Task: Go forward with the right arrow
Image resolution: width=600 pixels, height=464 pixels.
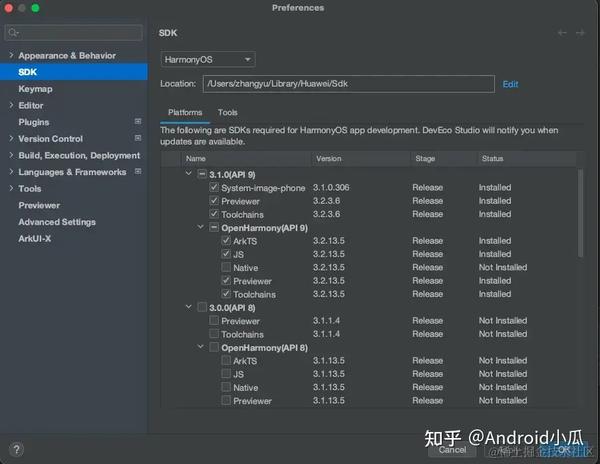Action: [580, 33]
